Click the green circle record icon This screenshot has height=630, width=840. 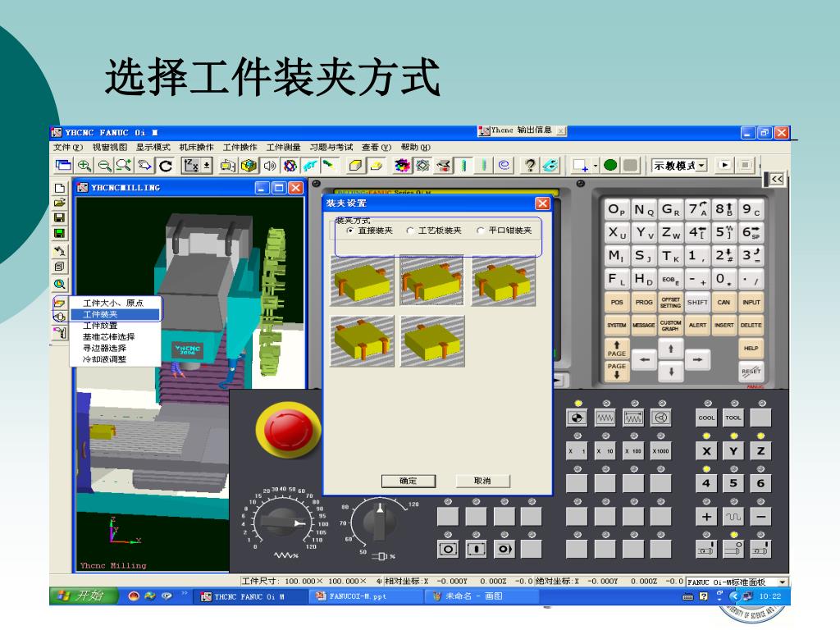[610, 166]
